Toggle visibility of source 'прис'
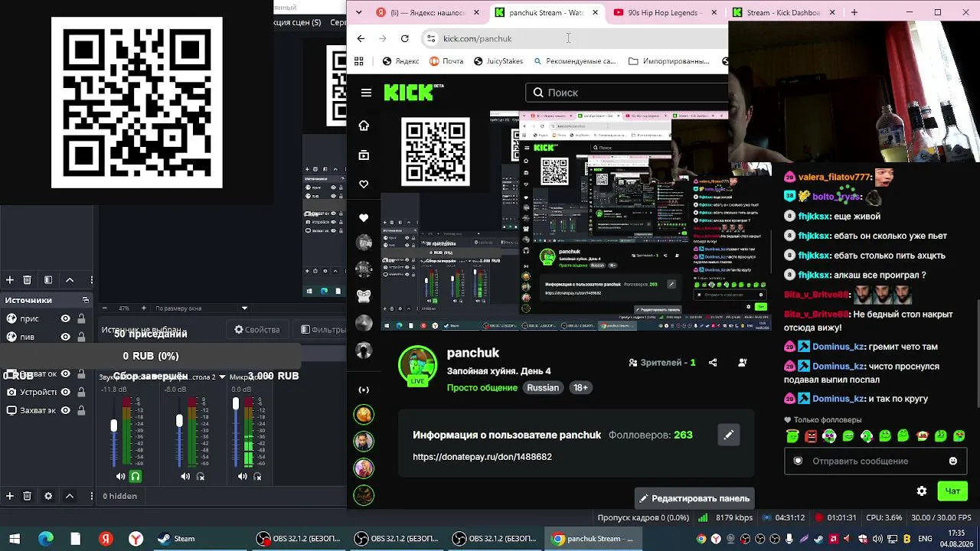Image resolution: width=980 pixels, height=551 pixels. coord(65,318)
